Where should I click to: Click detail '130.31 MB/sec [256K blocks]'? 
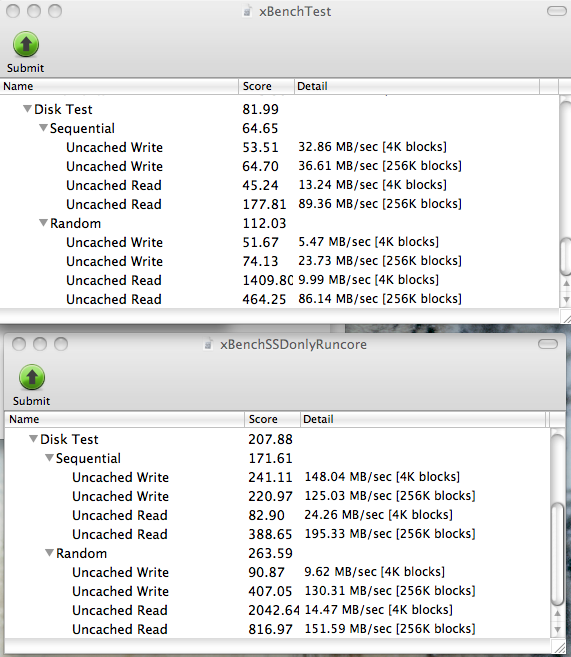click(x=390, y=591)
